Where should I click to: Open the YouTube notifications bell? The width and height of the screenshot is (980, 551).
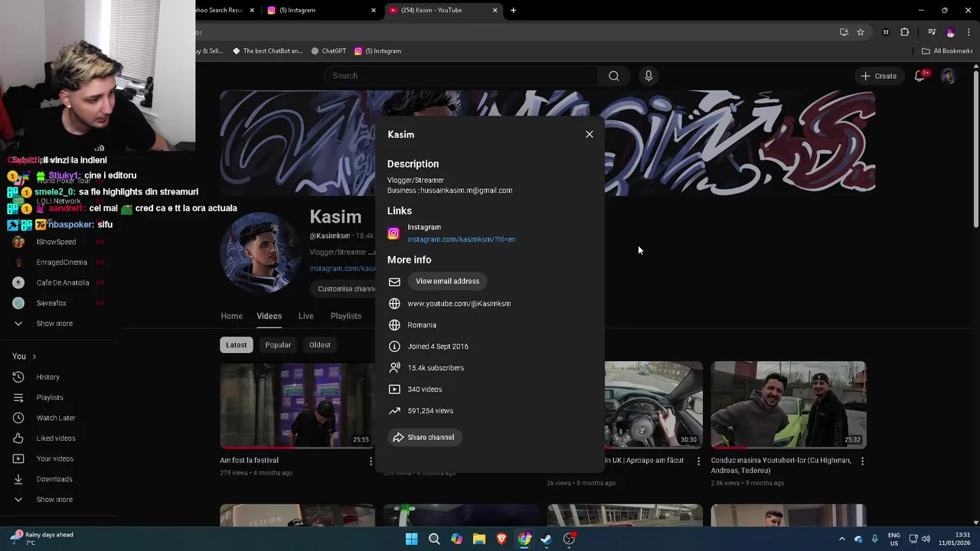[920, 76]
